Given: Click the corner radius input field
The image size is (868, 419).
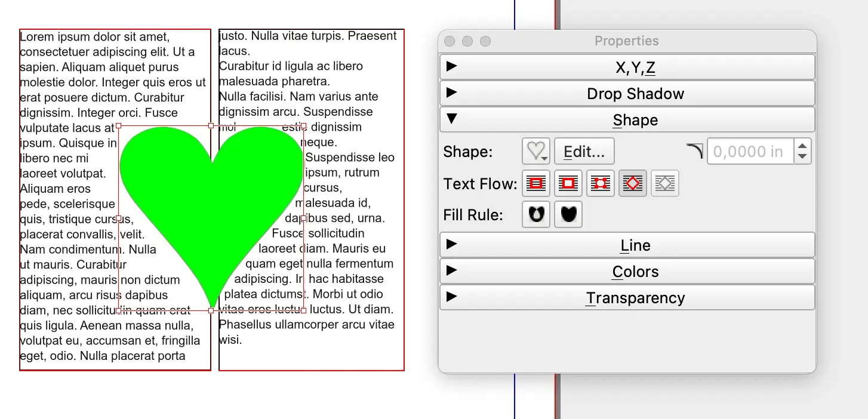Looking at the screenshot, I should pyautogui.click(x=750, y=152).
